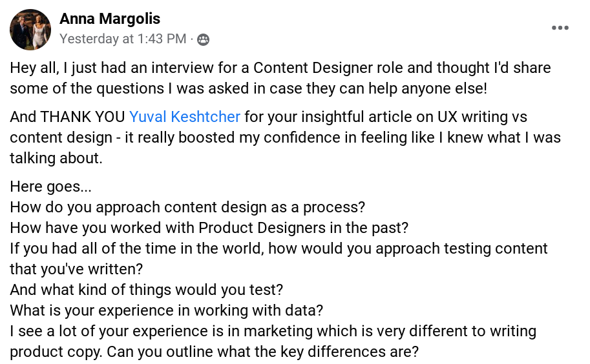The image size is (590, 364).
Task: Click the 'some of the questions I was asked' line
Action: 248,88
